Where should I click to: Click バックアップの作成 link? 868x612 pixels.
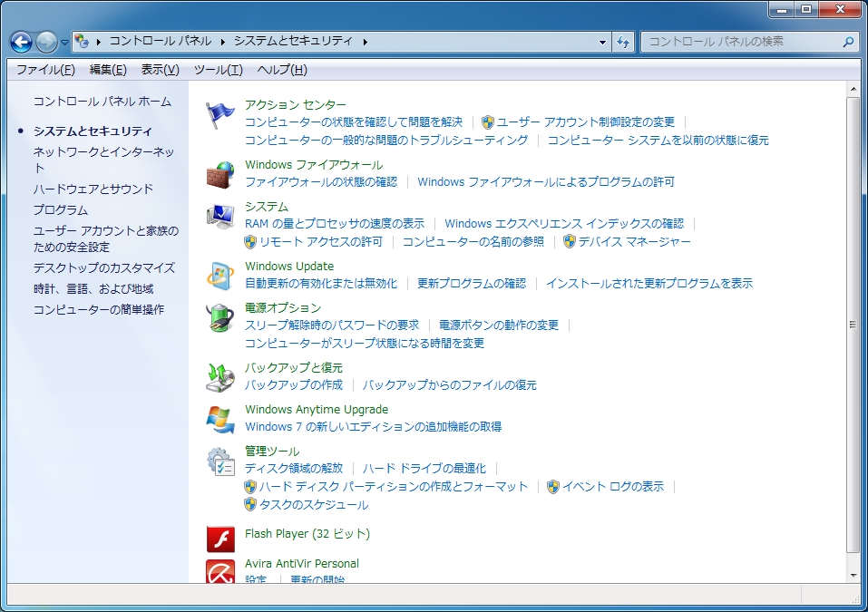coord(294,384)
